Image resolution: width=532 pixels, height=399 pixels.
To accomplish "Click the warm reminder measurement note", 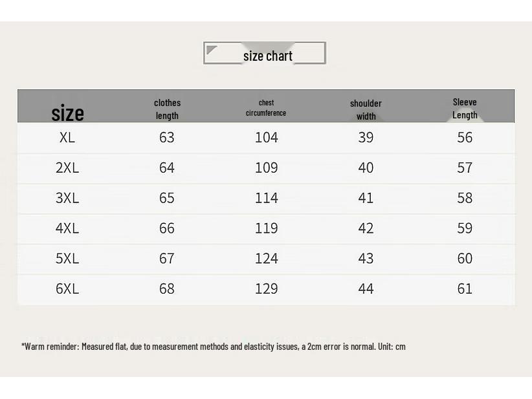I will (214, 347).
